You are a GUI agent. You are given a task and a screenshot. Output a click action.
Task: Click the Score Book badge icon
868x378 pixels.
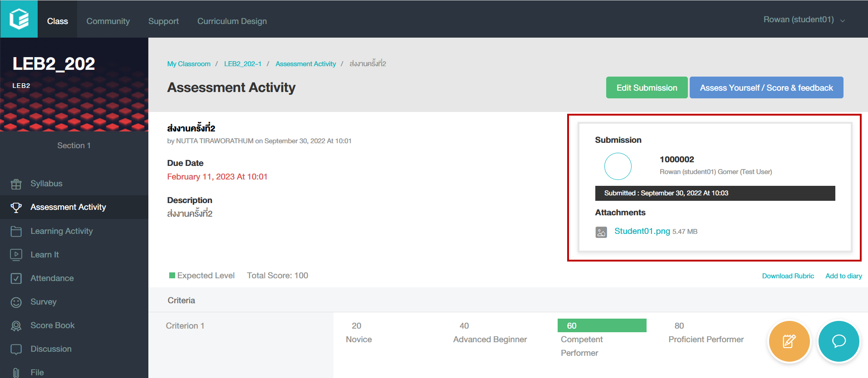(x=16, y=326)
